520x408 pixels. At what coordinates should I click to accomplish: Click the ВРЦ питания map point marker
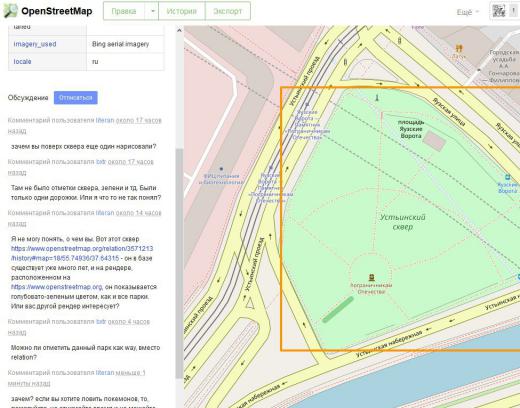point(221,169)
